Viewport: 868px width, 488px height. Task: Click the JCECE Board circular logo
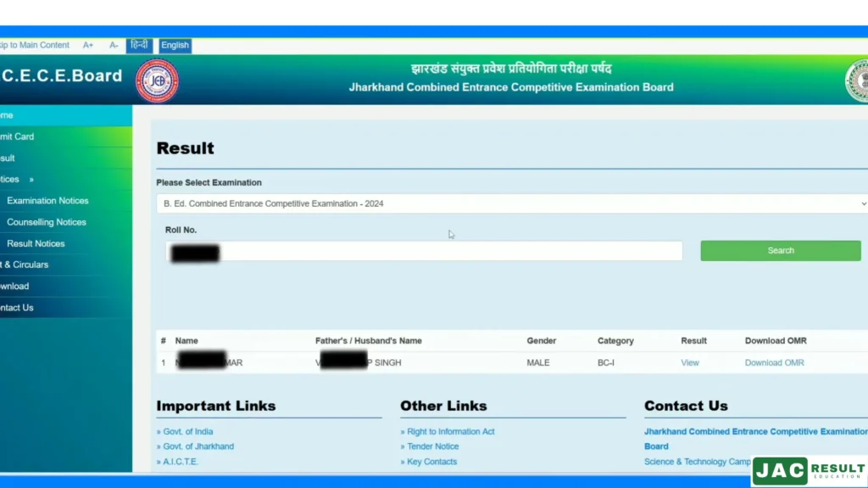point(157,80)
